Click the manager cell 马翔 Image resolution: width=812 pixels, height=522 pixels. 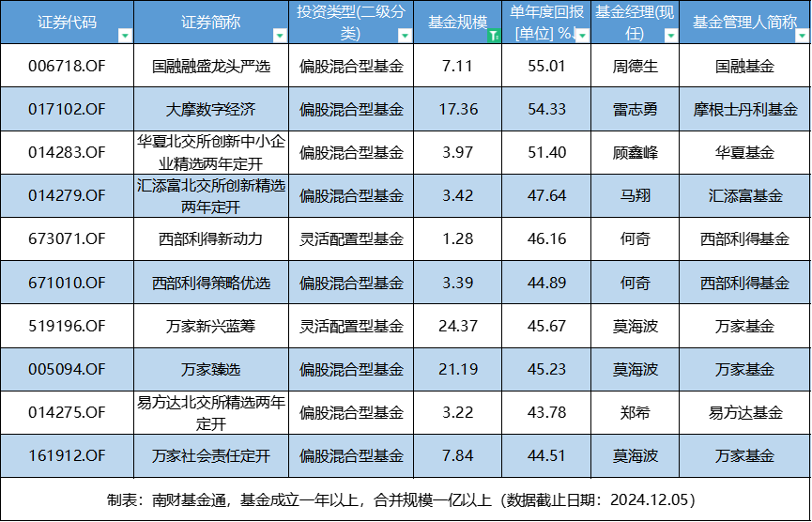point(635,196)
